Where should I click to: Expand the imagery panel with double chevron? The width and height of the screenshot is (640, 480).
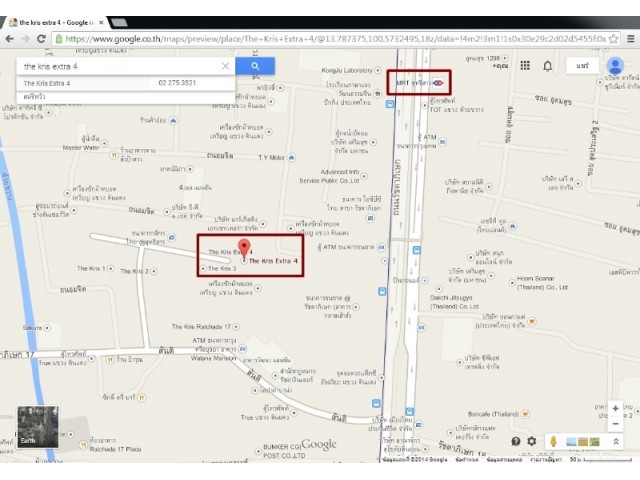(616, 441)
